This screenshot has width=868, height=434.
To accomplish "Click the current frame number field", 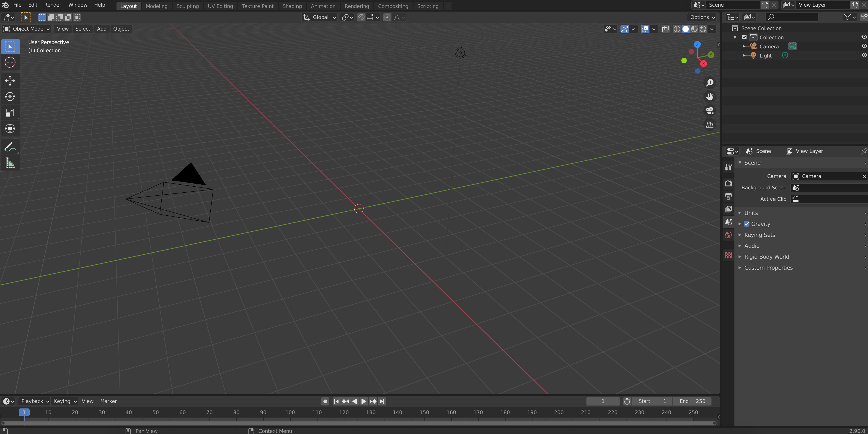I will pos(602,401).
